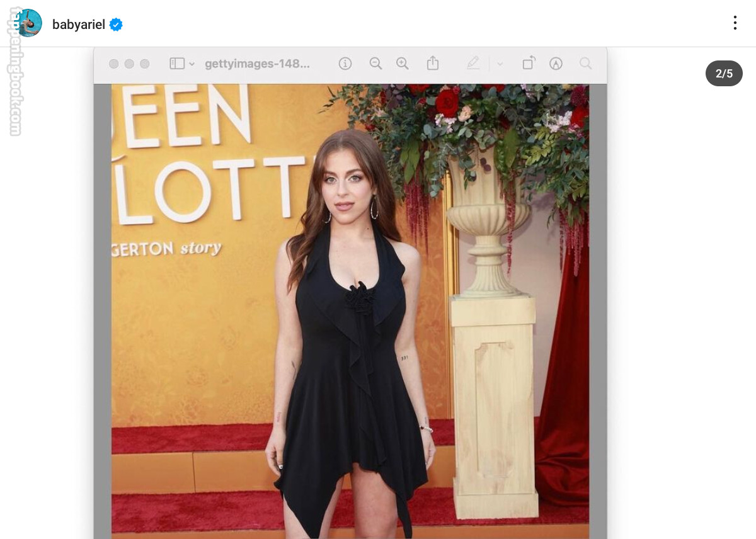Zoom out using the minus magnifier
This screenshot has width=756, height=539.
pyautogui.click(x=375, y=64)
